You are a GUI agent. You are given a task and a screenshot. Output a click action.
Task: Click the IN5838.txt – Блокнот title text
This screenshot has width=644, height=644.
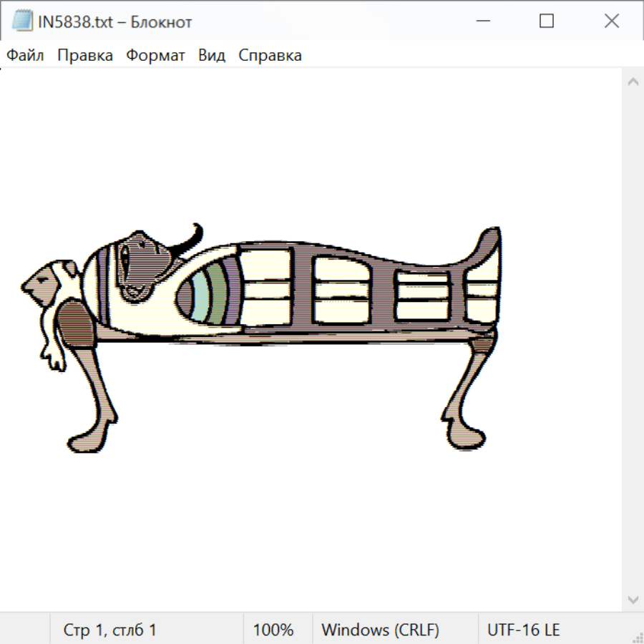114,22
